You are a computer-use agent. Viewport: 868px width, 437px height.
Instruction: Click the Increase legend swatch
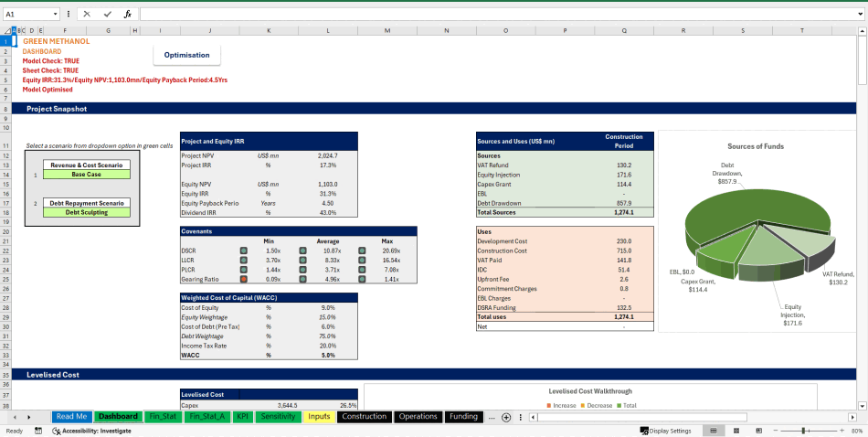(549, 405)
